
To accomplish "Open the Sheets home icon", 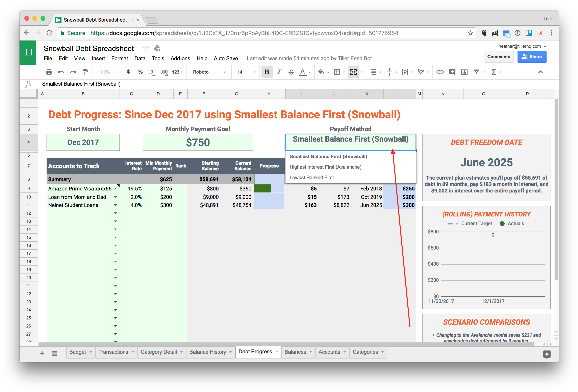I will (28, 52).
